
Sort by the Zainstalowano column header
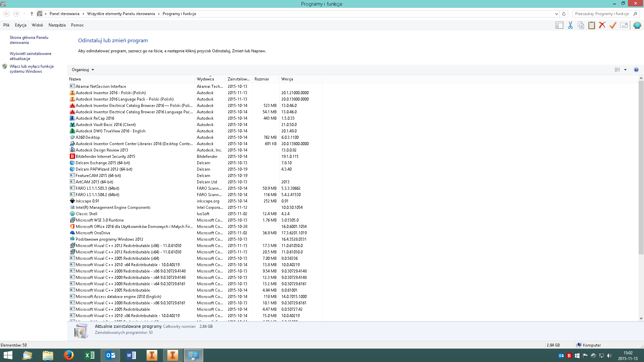tap(239, 79)
